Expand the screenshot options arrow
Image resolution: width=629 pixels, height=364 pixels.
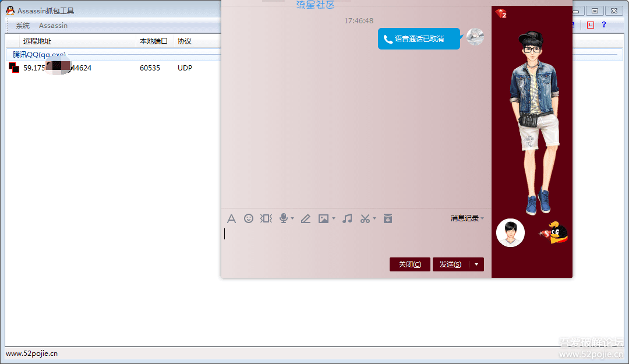[374, 219]
